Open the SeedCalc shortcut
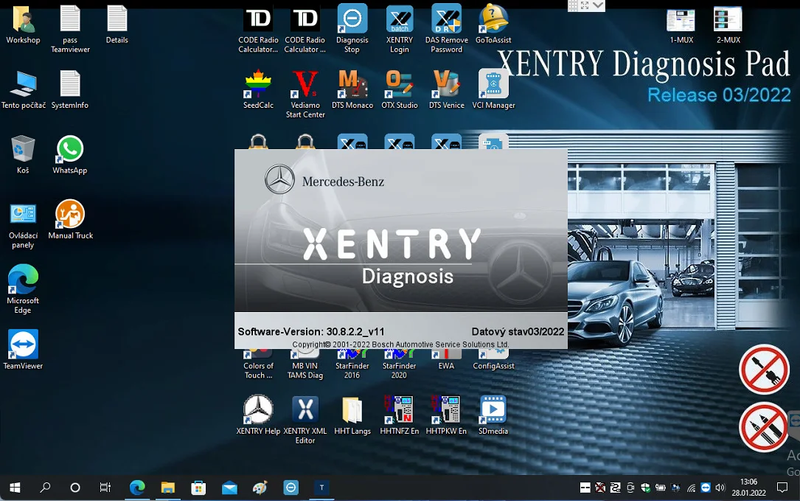 tap(258, 90)
